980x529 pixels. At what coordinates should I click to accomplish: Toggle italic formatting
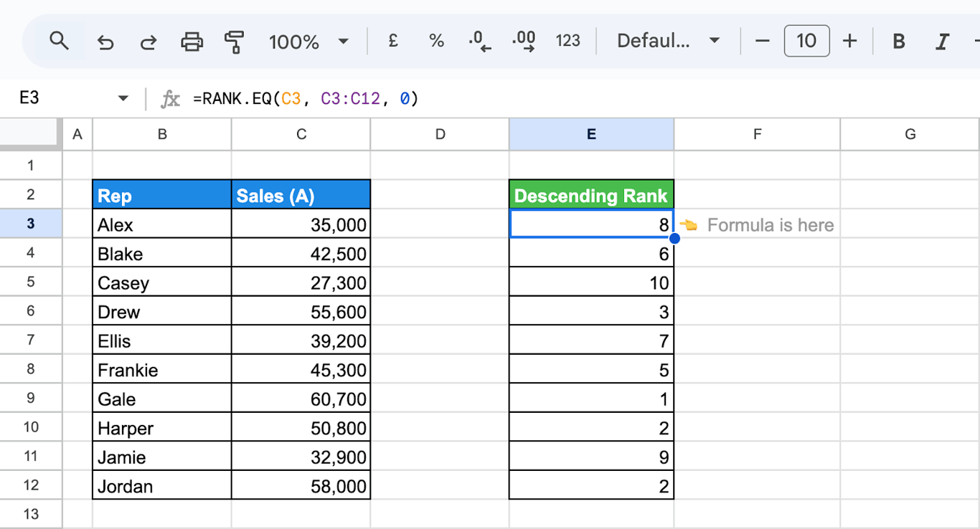coord(943,42)
